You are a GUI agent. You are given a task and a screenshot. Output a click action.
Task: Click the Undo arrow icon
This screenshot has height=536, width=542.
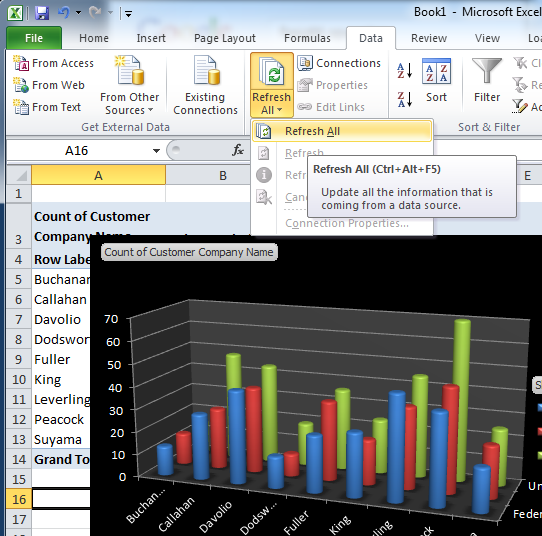[x=64, y=13]
